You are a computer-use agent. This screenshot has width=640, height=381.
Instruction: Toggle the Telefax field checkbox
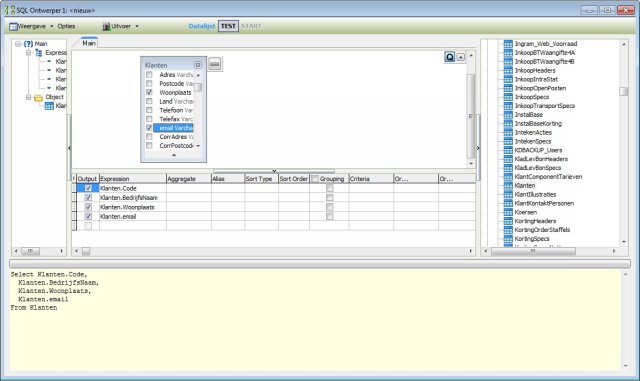click(149, 119)
